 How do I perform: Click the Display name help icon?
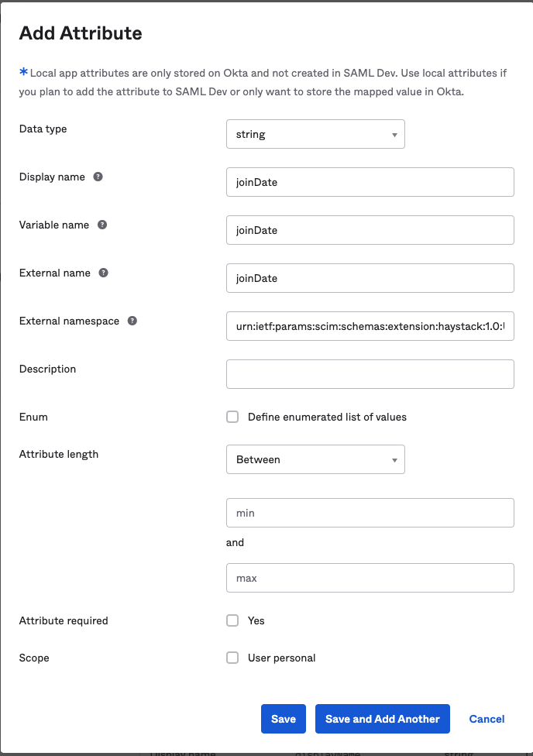pos(98,177)
